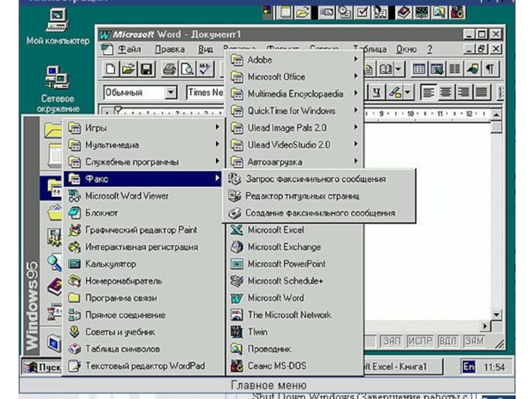Start MS-DOS session from programs menu

point(277,366)
